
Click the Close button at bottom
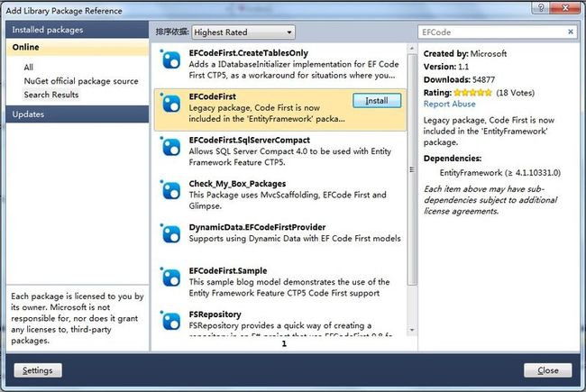548,370
